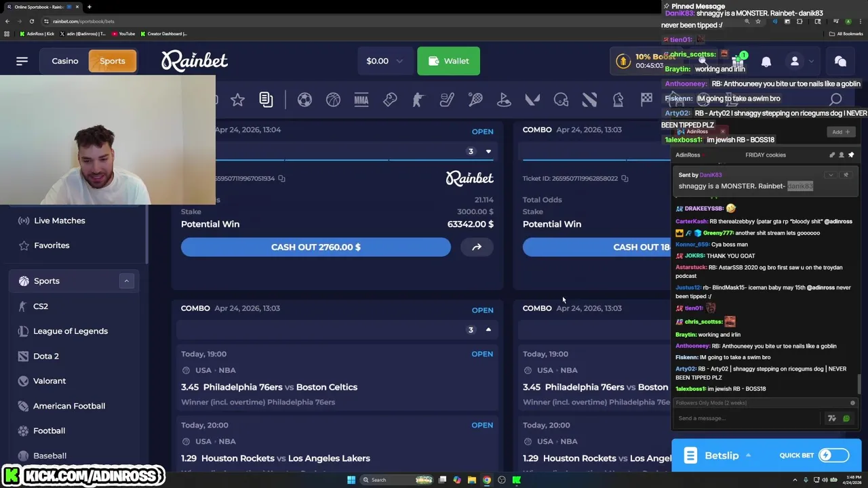Click the chat panel scrollbar
The height and width of the screenshot is (488, 868).
pos(861,384)
